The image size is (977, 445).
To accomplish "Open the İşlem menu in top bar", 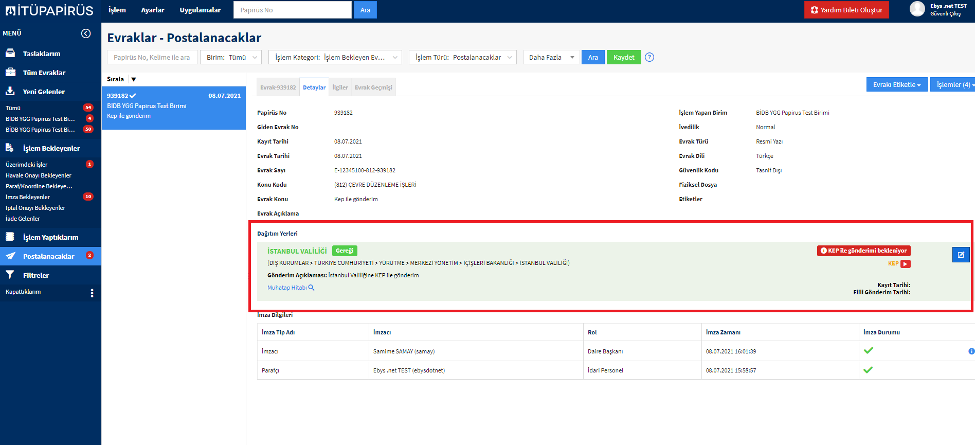I will [x=117, y=10].
